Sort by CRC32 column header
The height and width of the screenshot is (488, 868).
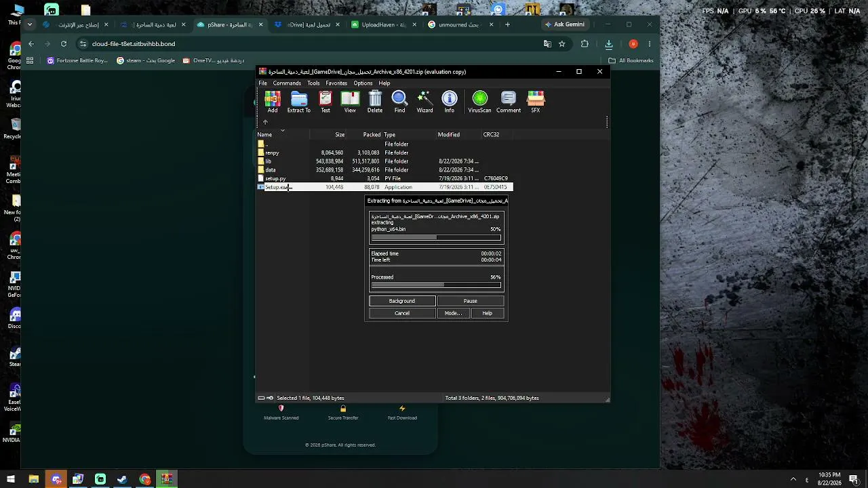tap(497, 135)
